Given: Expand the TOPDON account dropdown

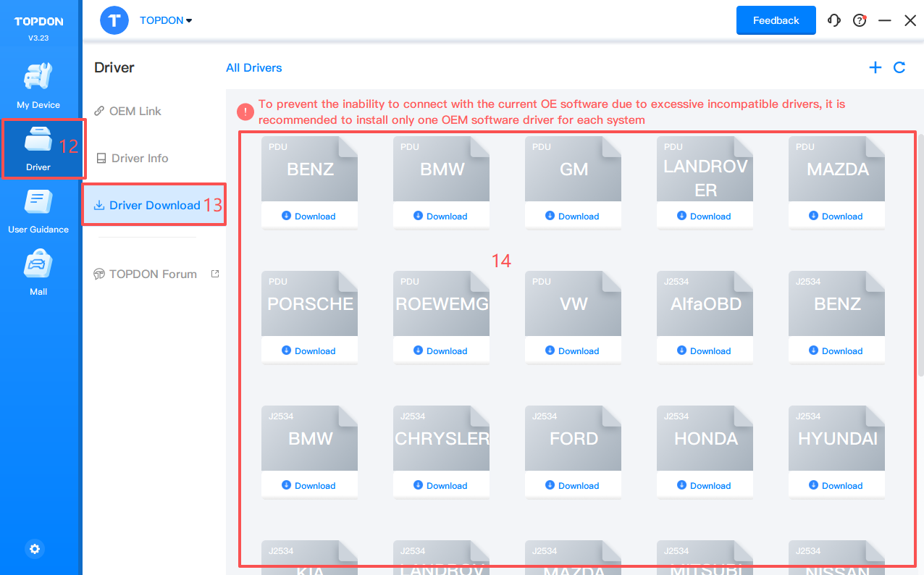Looking at the screenshot, I should [166, 20].
